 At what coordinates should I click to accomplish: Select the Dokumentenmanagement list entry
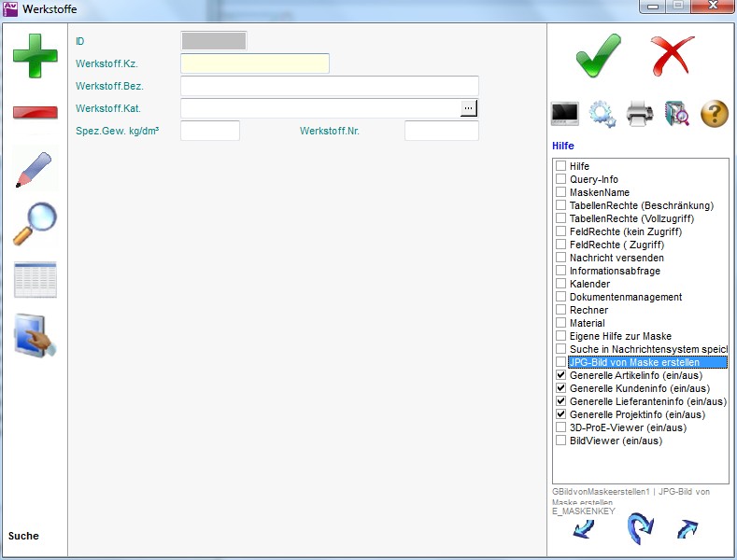[625, 297]
